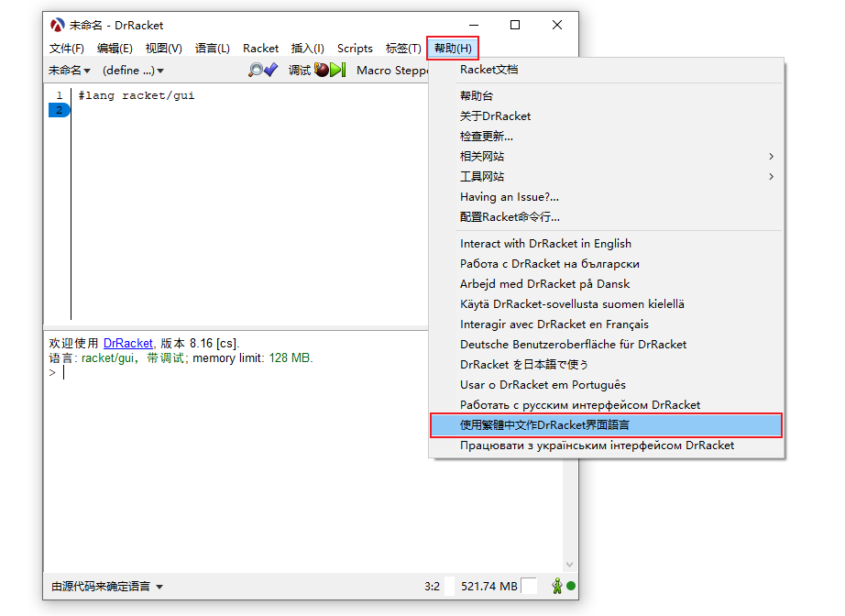
Task: Maximize the DrRacket window
Action: [x=515, y=26]
